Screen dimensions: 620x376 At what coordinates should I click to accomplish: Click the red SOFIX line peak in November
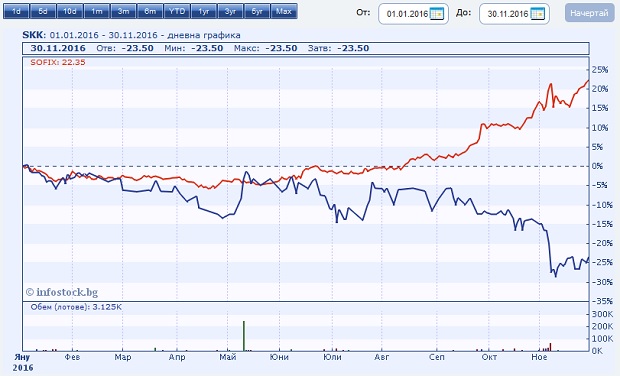pos(550,84)
